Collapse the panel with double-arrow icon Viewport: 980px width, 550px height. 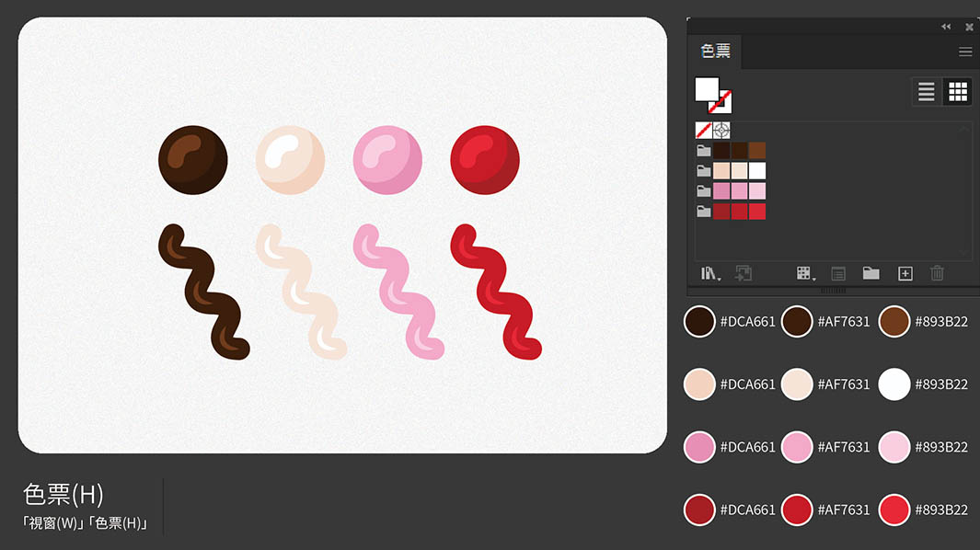click(946, 27)
